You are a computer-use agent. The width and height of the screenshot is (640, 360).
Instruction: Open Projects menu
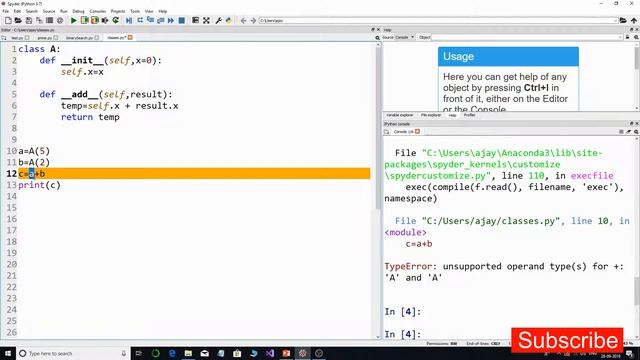118,11
